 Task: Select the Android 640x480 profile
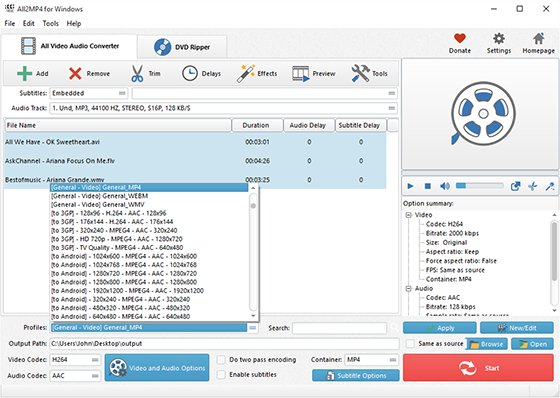tap(149, 316)
